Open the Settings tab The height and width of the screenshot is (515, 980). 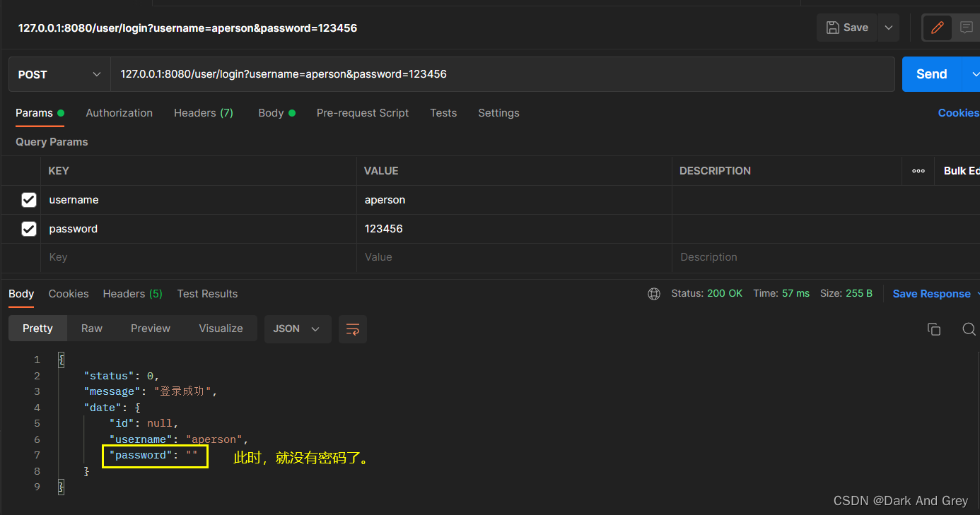click(498, 113)
